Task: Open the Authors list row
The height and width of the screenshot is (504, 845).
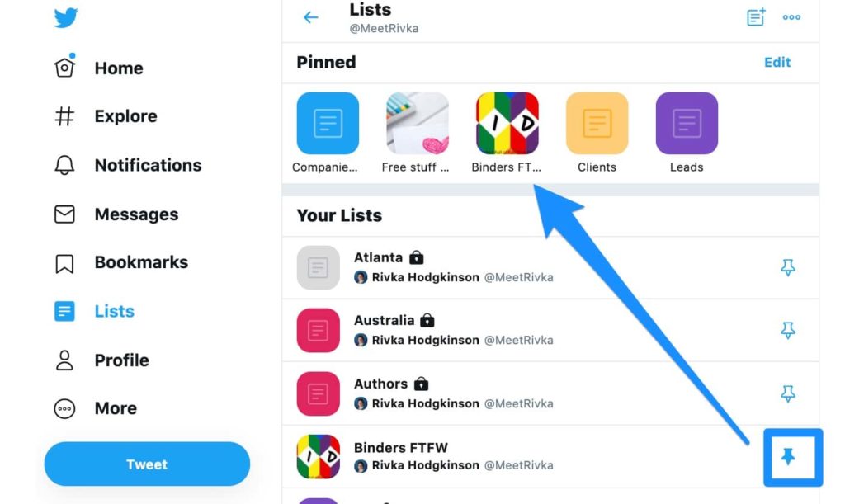Action: 495,393
